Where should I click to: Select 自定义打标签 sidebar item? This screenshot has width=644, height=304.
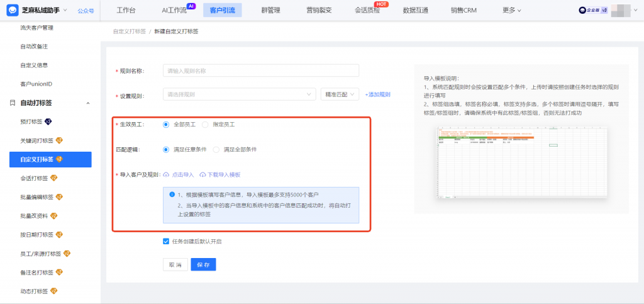pos(50,159)
